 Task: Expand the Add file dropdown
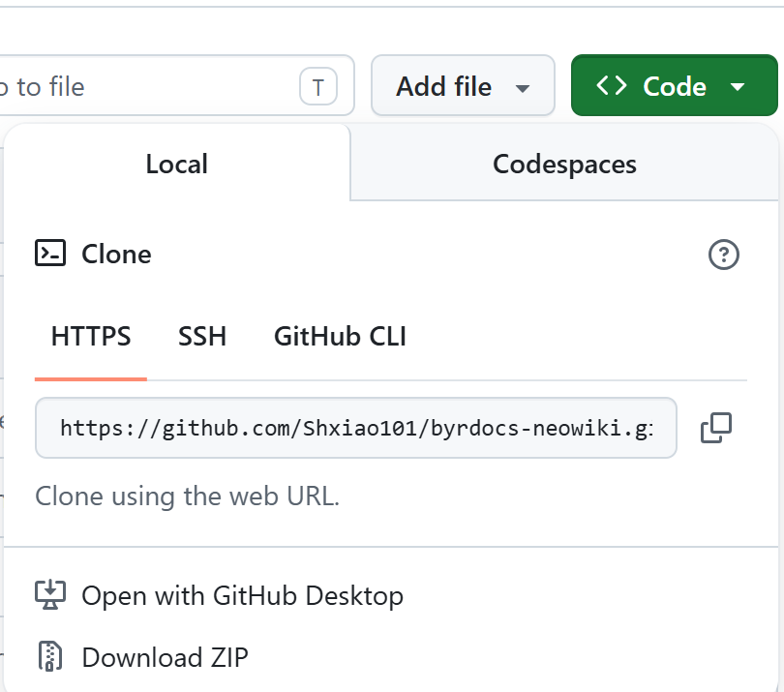[463, 85]
